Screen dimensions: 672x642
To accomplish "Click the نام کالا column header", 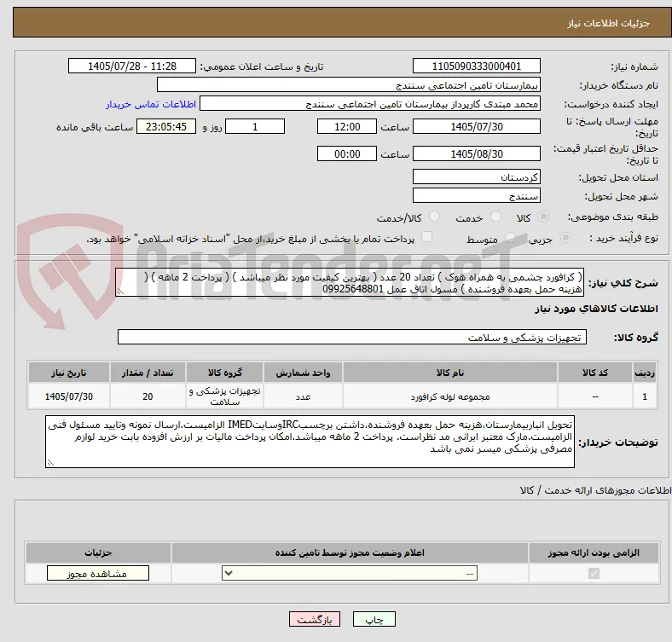I will [x=450, y=373].
